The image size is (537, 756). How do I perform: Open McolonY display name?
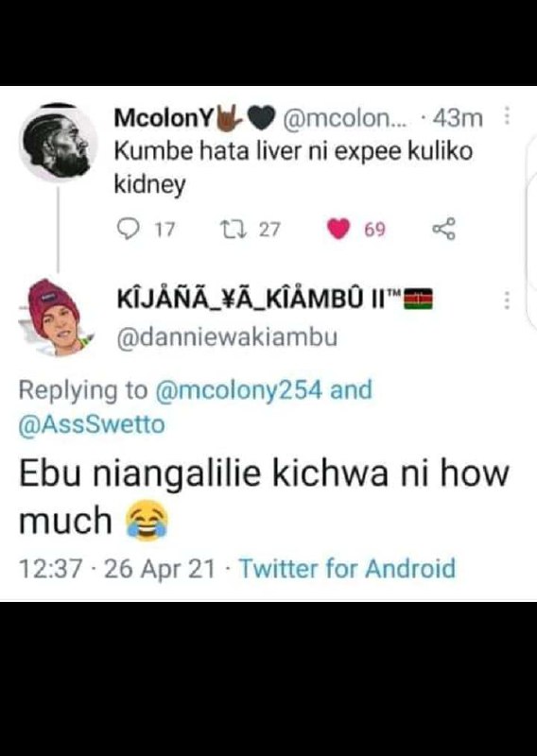(x=163, y=117)
